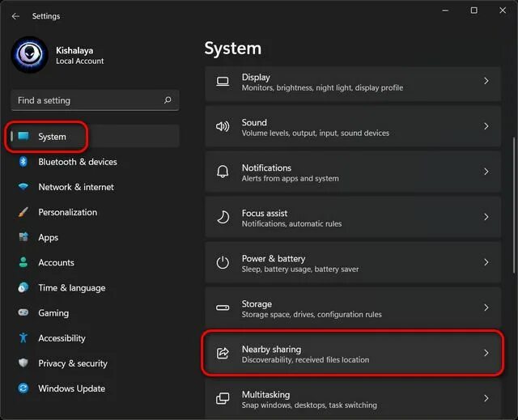Select Apps in the sidebar
This screenshot has width=518, height=420.
tap(49, 237)
